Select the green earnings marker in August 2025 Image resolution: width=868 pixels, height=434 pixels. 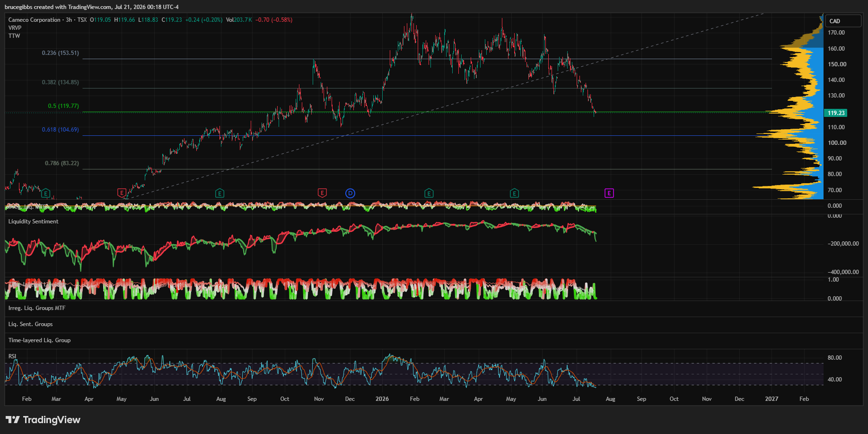pyautogui.click(x=219, y=193)
